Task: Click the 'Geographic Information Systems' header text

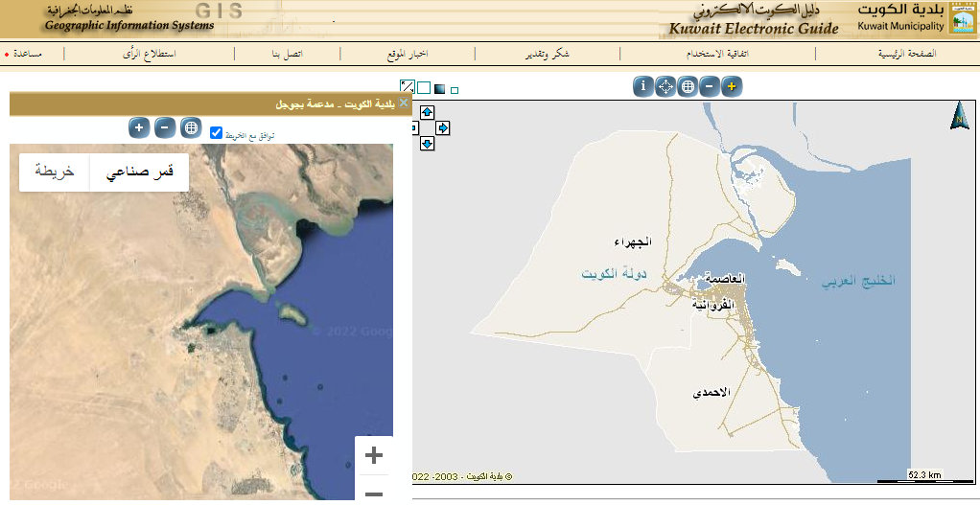Action: click(x=129, y=26)
